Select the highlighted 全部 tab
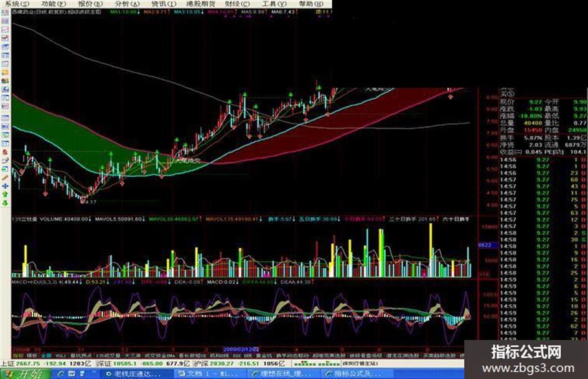The image size is (588, 379). coord(46,355)
